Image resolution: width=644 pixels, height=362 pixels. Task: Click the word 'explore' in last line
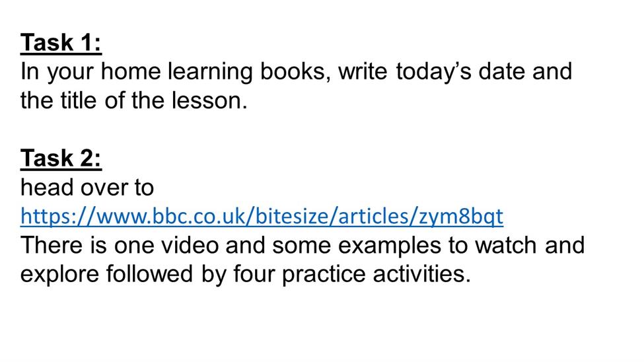pyautogui.click(x=59, y=275)
